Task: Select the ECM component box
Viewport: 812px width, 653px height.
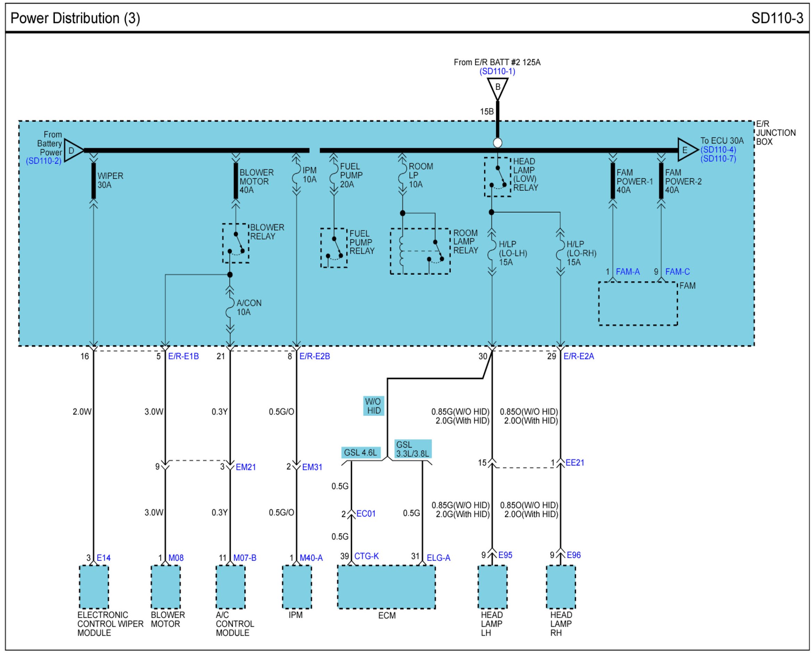Action: [x=387, y=587]
